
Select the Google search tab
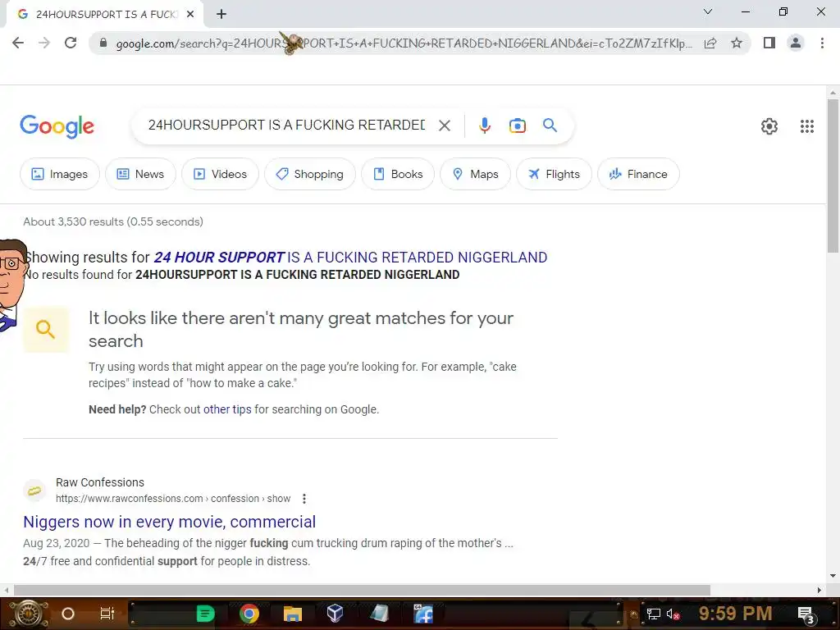coord(105,15)
